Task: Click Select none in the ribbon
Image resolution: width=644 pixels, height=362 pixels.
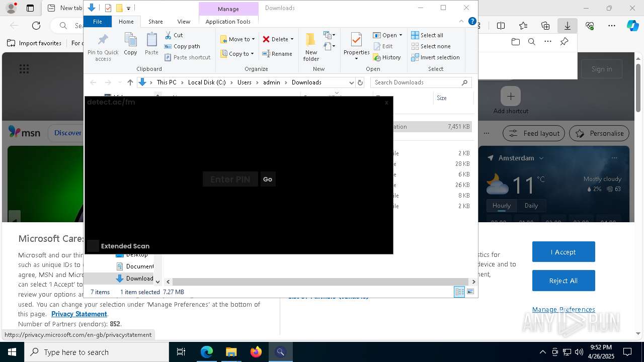Action: [x=431, y=46]
